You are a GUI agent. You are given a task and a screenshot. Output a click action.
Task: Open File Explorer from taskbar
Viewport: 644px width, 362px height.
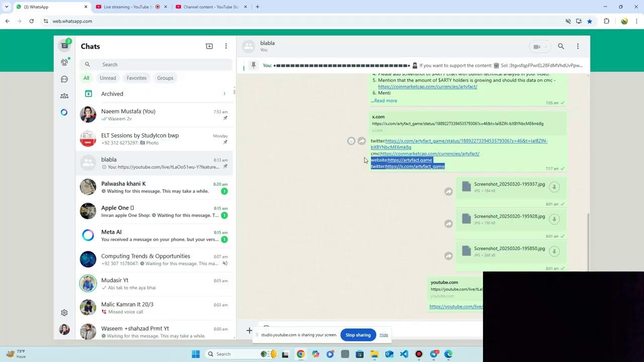(x=374, y=354)
